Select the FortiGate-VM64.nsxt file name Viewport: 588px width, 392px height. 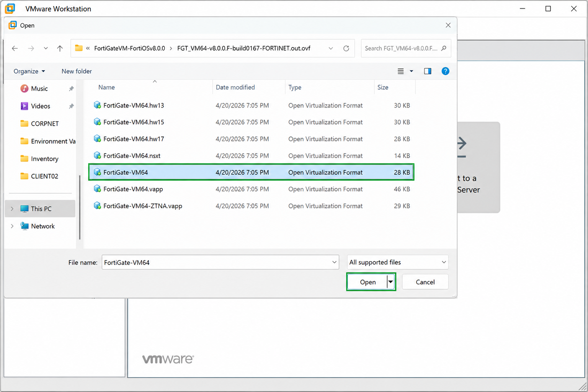pos(132,156)
